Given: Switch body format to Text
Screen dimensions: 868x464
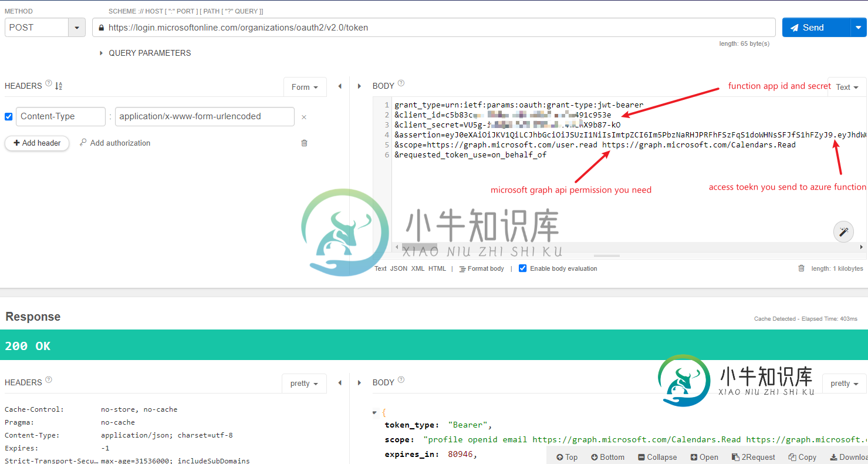Looking at the screenshot, I should pyautogui.click(x=380, y=268).
